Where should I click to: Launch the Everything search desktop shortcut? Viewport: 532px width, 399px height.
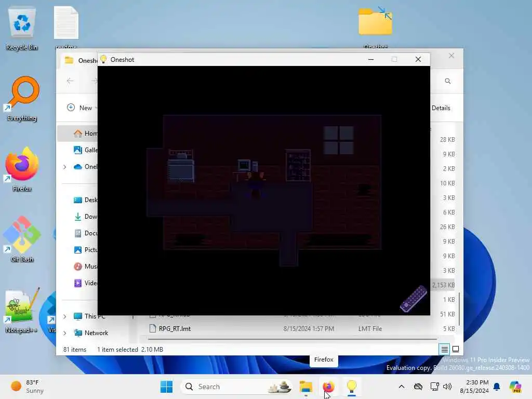[x=22, y=98]
